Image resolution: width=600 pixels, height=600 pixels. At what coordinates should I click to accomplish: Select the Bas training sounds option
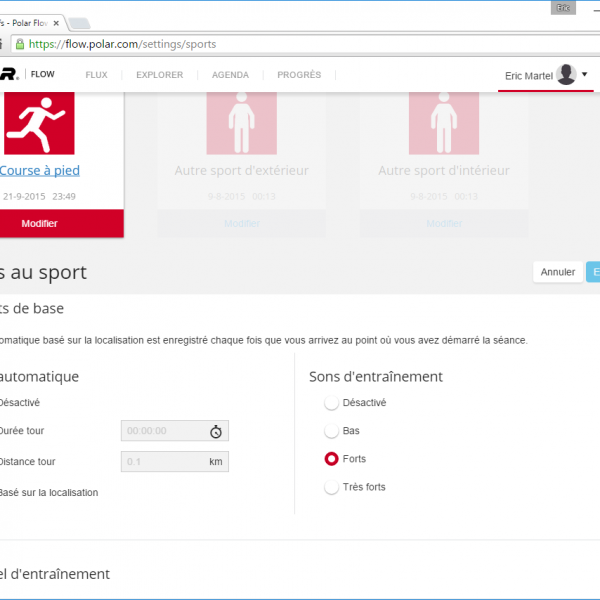[331, 431]
